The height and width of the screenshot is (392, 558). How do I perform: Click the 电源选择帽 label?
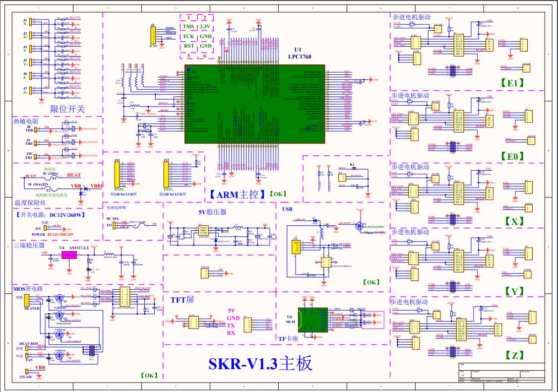pos(116,207)
